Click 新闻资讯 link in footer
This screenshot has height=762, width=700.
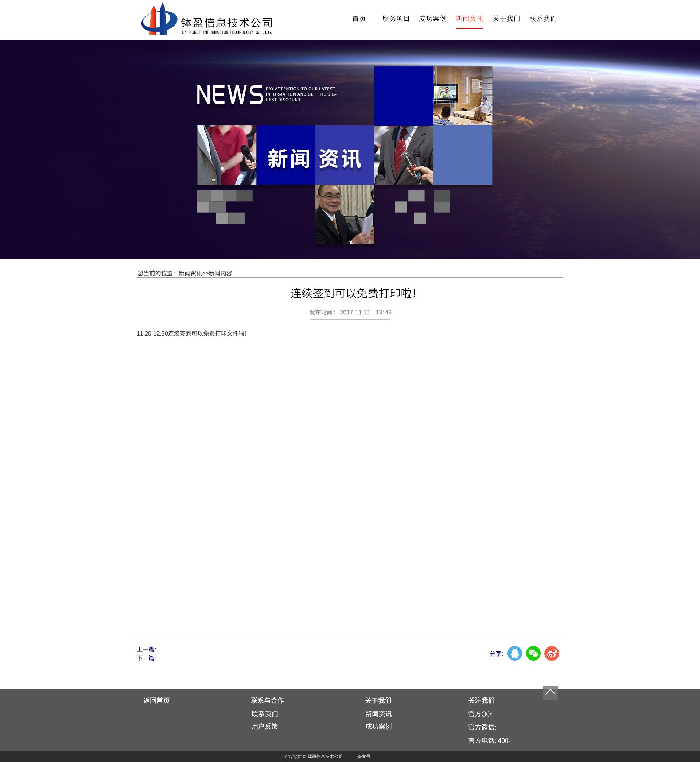[378, 714]
